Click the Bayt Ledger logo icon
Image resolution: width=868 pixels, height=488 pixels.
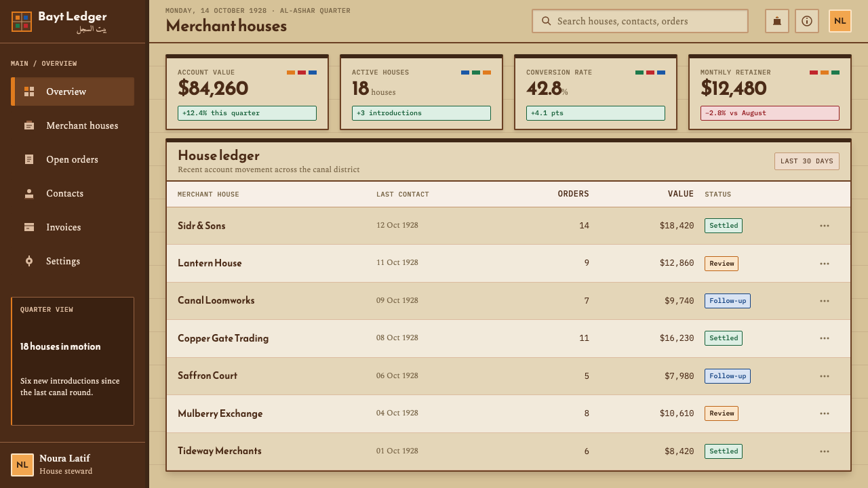[22, 22]
